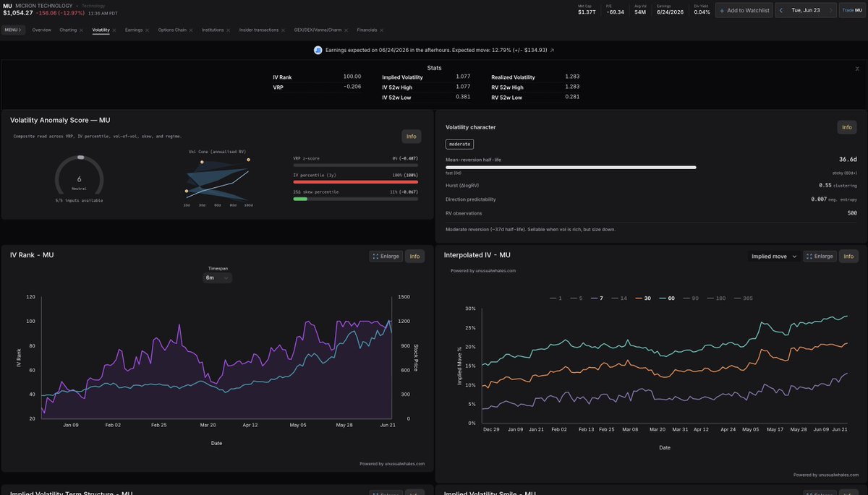The height and width of the screenshot is (495, 868).
Task: Open the Timespan 6m dropdown
Action: pos(217,277)
